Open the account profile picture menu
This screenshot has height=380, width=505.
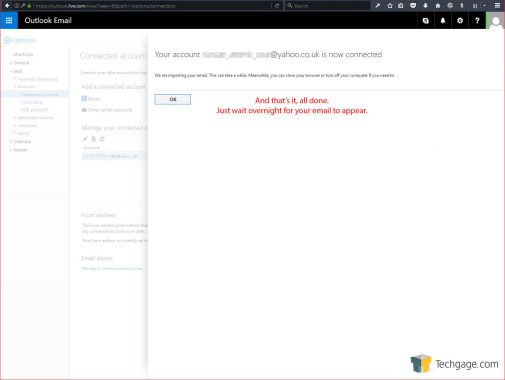[495, 21]
